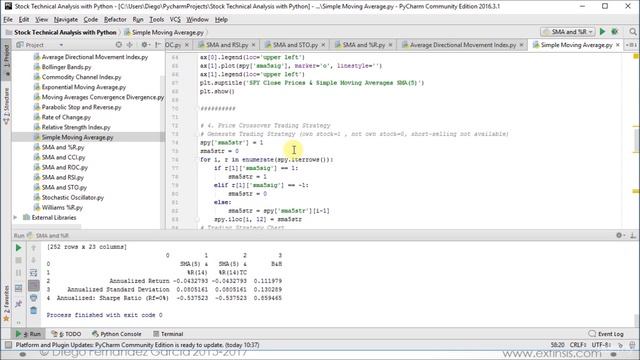
Task: Select SMA and CCI.py file
Action: pyautogui.click(x=63, y=157)
